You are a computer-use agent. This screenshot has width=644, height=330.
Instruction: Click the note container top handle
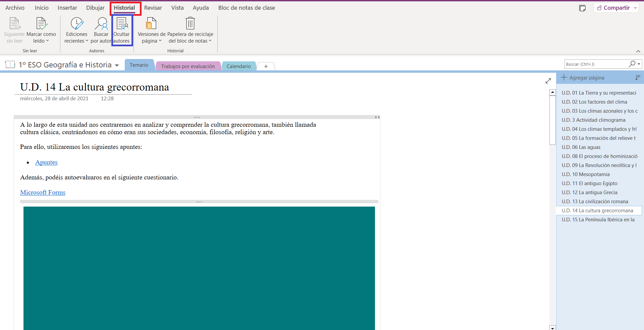197,117
